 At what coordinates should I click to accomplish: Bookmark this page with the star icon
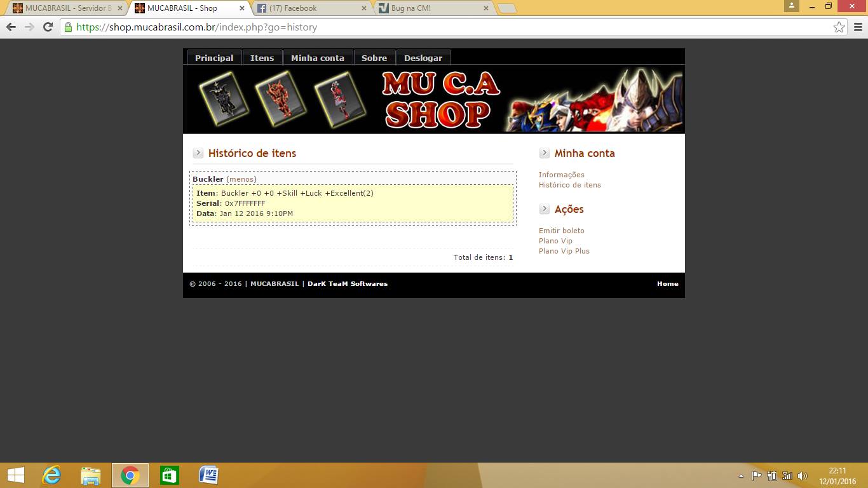click(x=839, y=27)
